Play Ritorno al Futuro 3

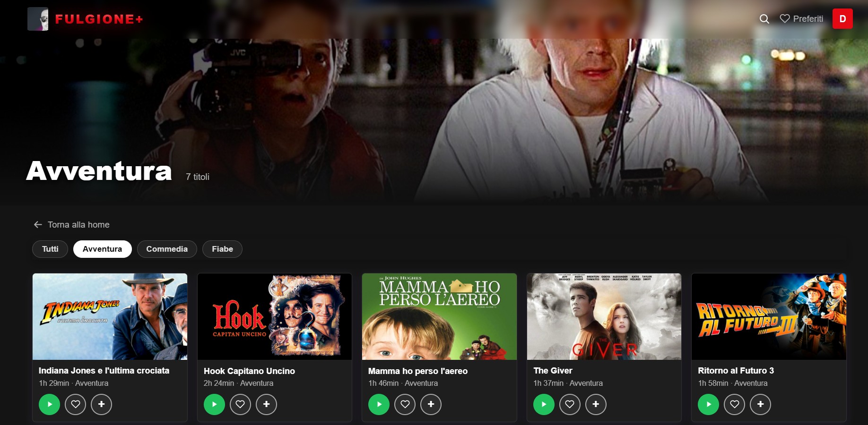point(708,404)
